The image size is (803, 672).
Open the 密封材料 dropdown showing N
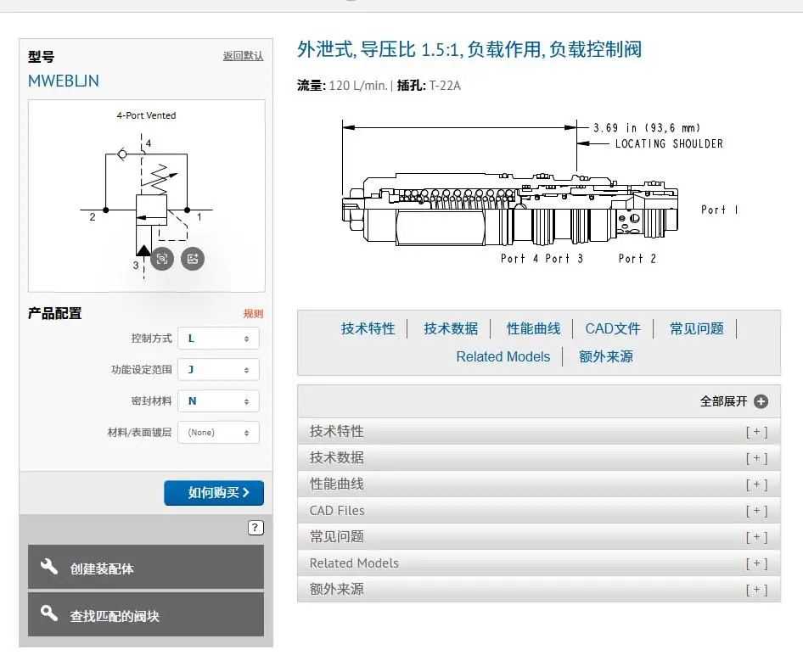pos(219,401)
